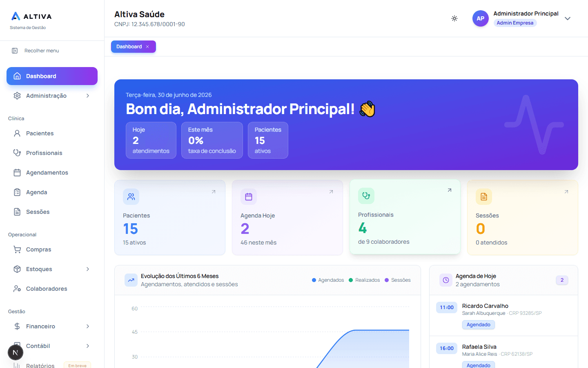
Task: Click the Sessões document icon in sidebar
Action: pyautogui.click(x=17, y=212)
